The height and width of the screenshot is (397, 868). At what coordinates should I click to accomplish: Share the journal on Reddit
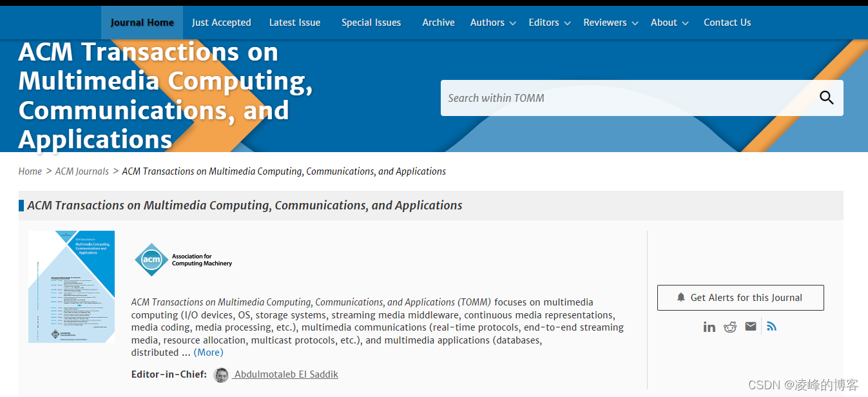tap(730, 326)
